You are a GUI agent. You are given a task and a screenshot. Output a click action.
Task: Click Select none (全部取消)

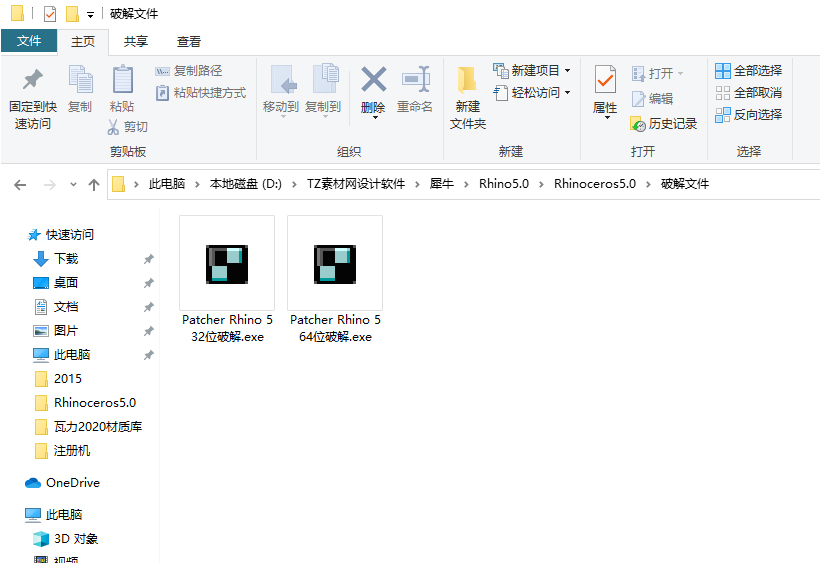pos(748,93)
